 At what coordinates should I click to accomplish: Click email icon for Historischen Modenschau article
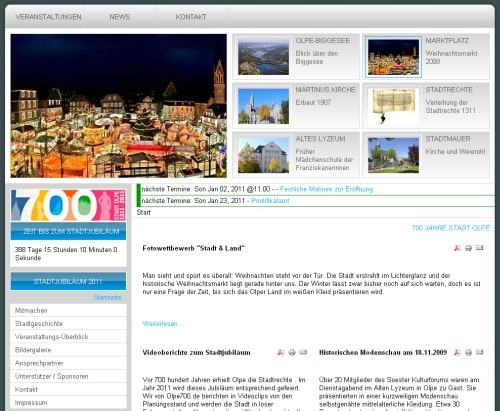pyautogui.click(x=479, y=352)
